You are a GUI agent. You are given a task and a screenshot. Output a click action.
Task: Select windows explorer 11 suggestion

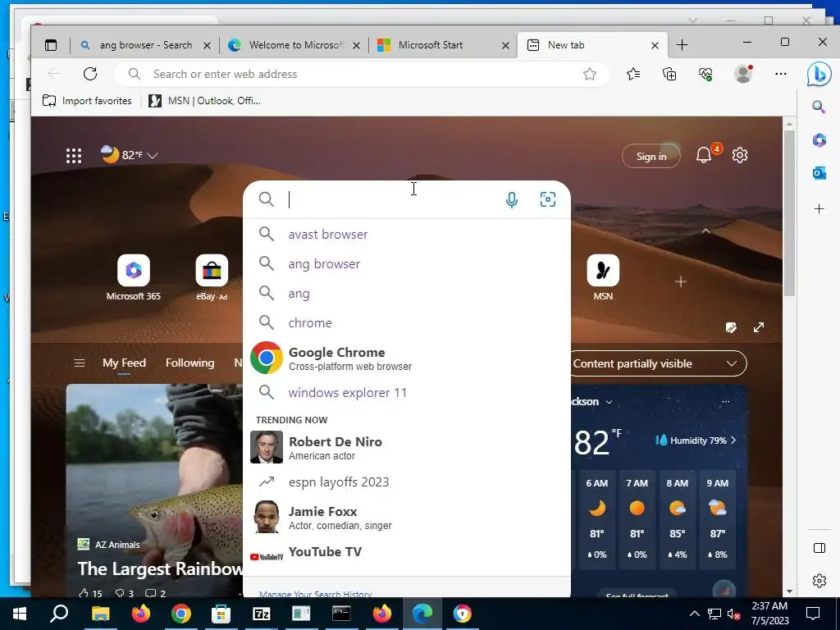[407, 393]
